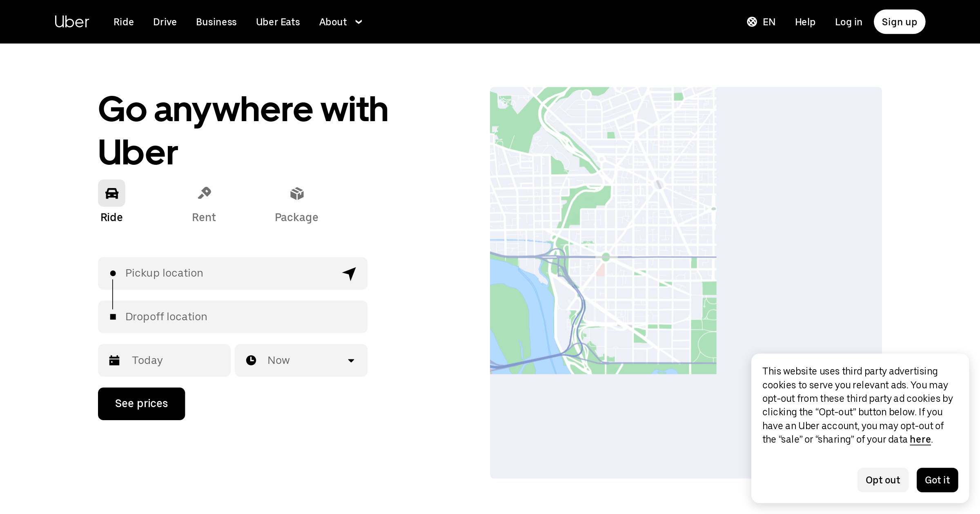
Task: Focus the Pickup location field
Action: 233,273
